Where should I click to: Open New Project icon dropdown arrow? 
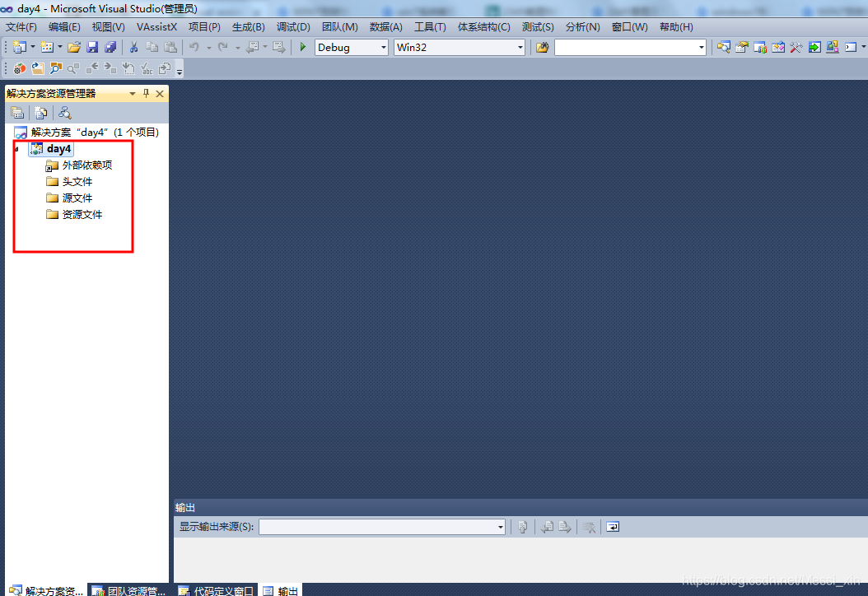pyautogui.click(x=33, y=47)
